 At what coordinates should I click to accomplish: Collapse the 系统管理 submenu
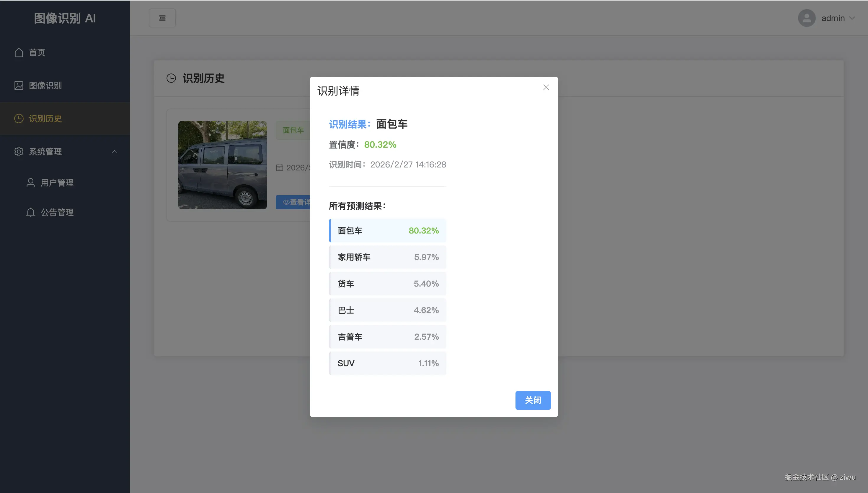(x=114, y=151)
